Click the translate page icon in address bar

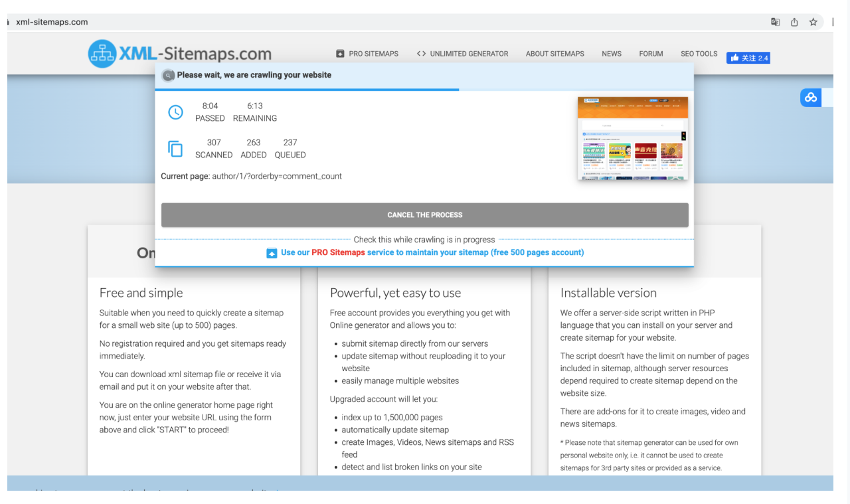[x=775, y=22]
